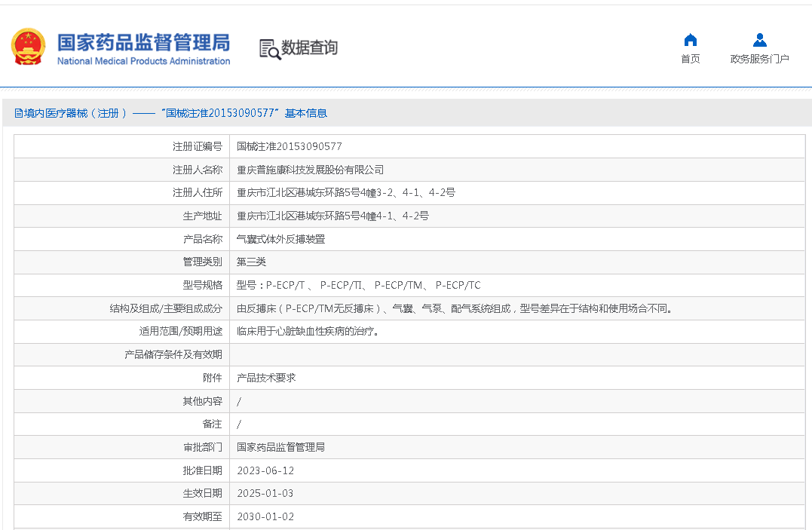Screen dimensions: 812x530
Task: Click the government service portal person icon
Action: (x=759, y=40)
